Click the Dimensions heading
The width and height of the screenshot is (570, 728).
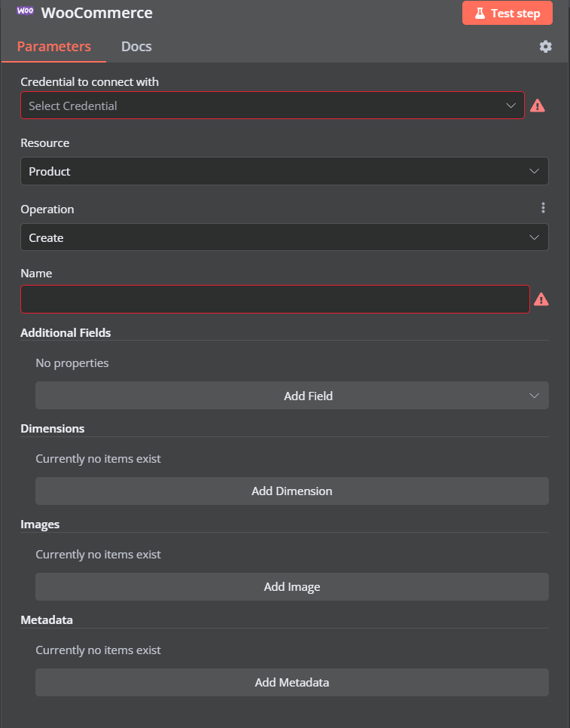(x=53, y=429)
